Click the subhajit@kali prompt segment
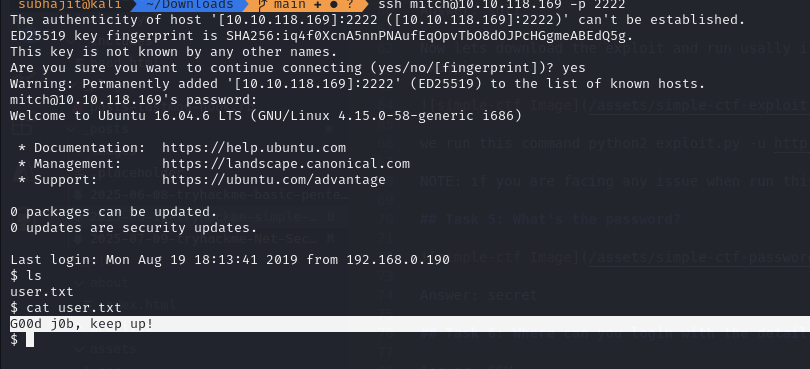Image resolution: width=810 pixels, height=369 pixels. (x=70, y=5)
